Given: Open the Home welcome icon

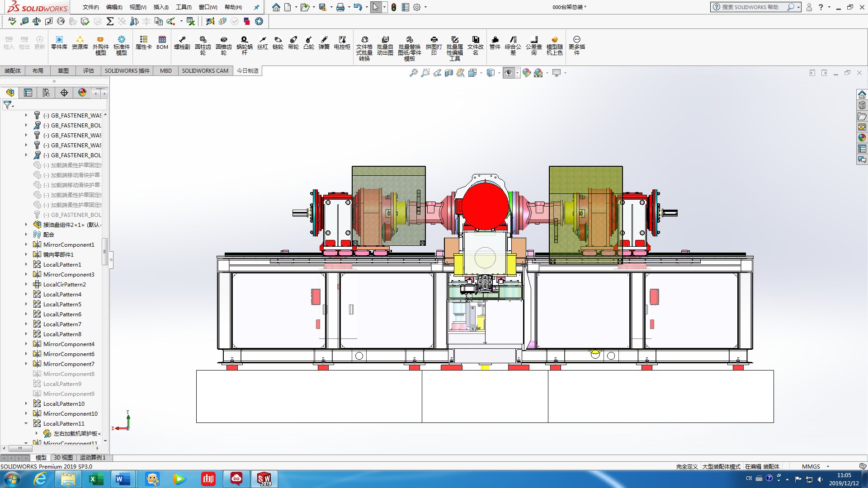Looking at the screenshot, I should point(276,7).
